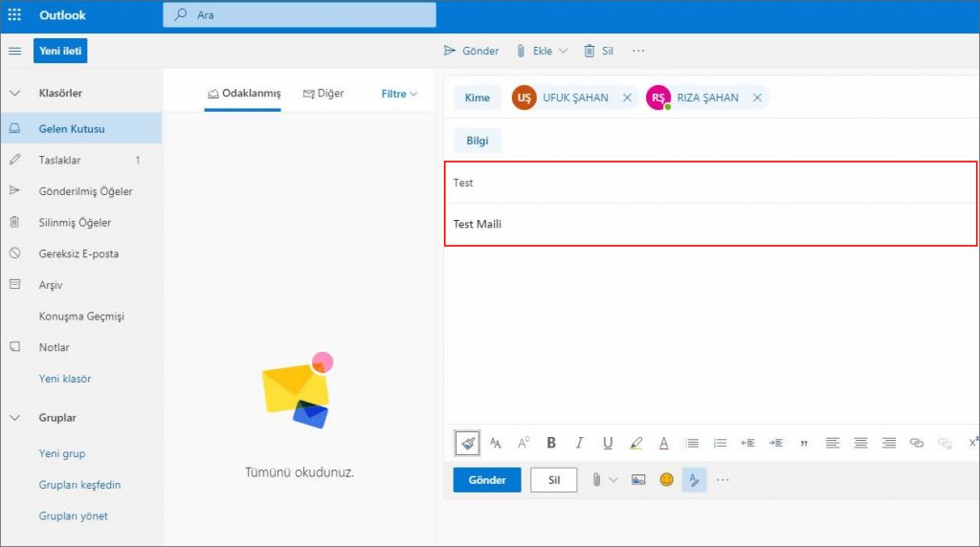This screenshot has width=980, height=547.
Task: Click the subject field containing Test
Action: 711,183
